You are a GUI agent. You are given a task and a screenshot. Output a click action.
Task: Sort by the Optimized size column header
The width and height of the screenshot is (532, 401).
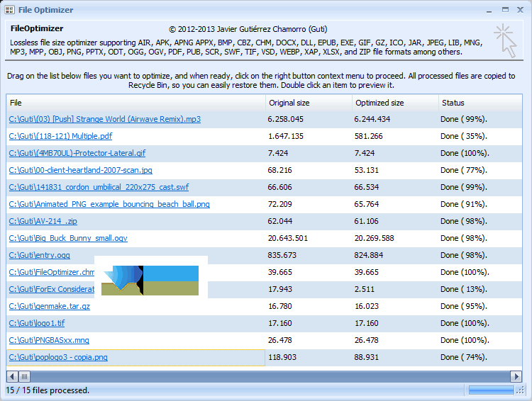[x=396, y=103]
